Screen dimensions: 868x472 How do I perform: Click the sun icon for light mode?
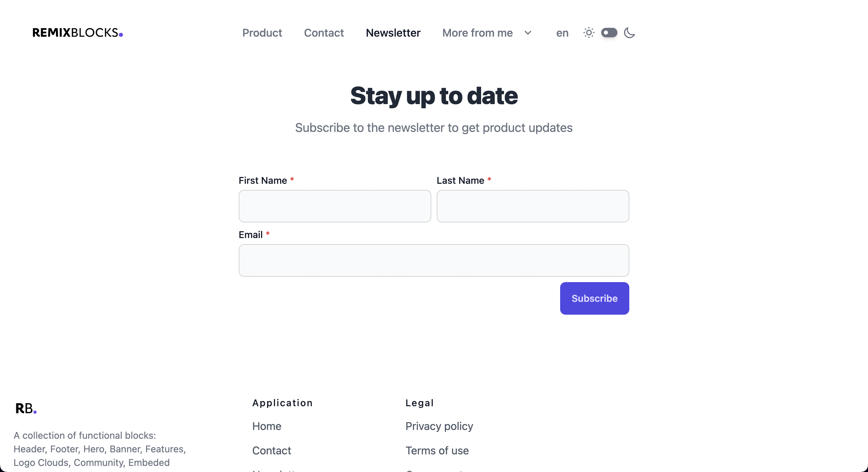589,32
